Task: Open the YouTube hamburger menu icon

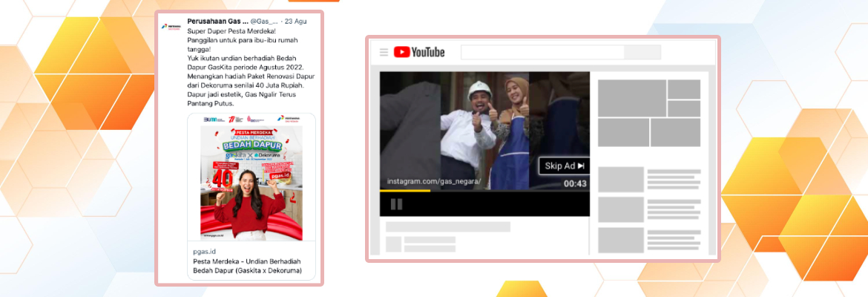Action: click(384, 53)
